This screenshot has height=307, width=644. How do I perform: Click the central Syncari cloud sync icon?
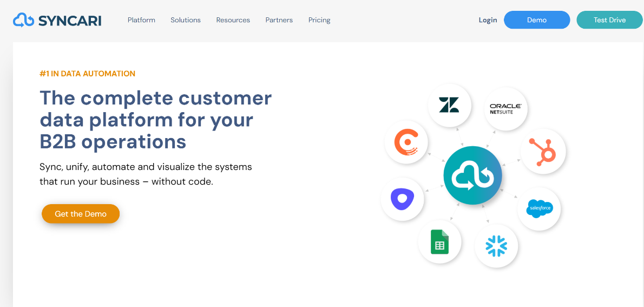pyautogui.click(x=473, y=175)
